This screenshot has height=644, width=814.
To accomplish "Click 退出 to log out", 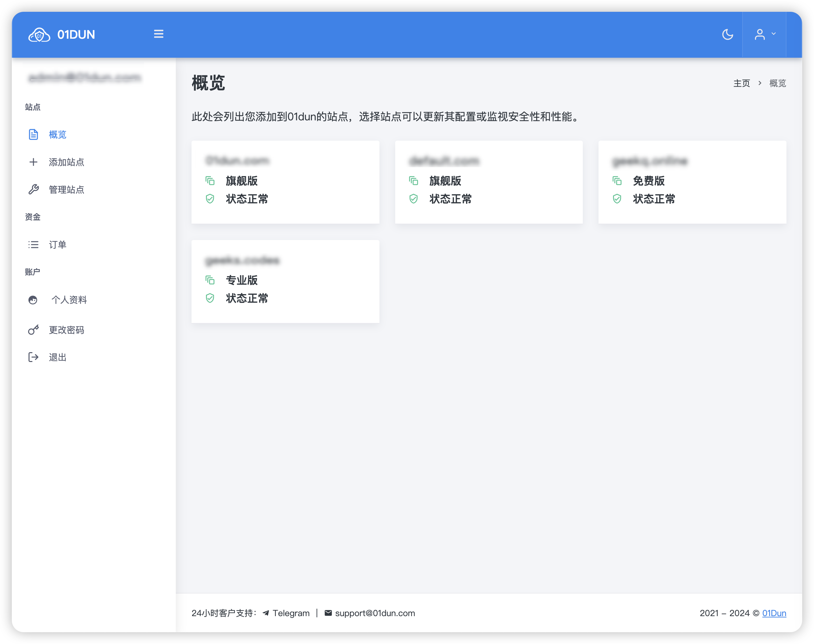I will (x=58, y=357).
